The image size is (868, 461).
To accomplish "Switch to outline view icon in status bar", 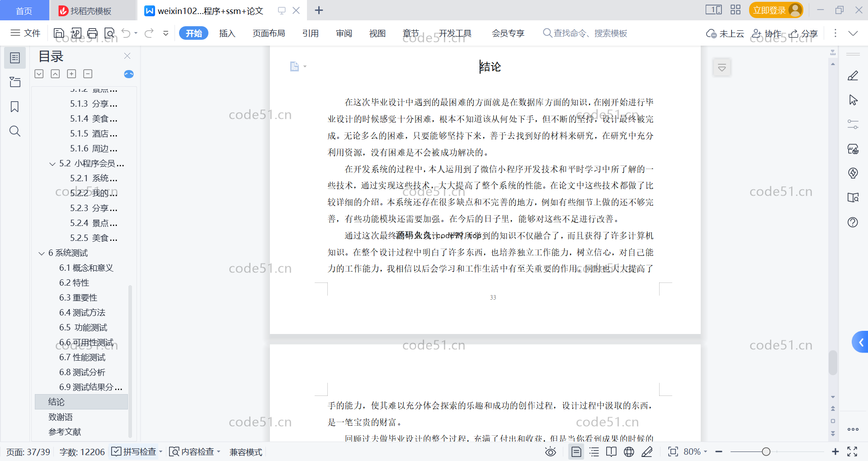I will tap(594, 452).
